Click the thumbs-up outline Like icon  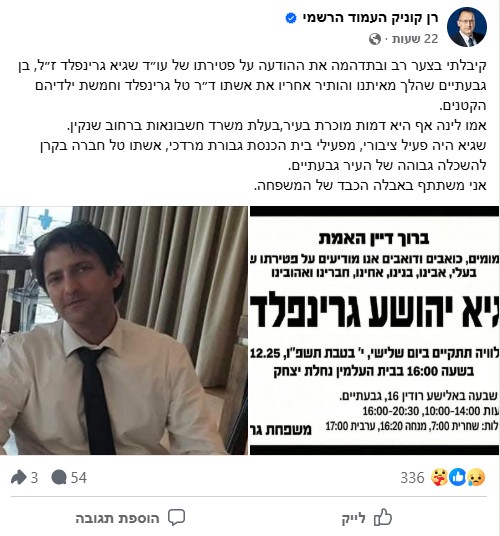(x=383, y=517)
